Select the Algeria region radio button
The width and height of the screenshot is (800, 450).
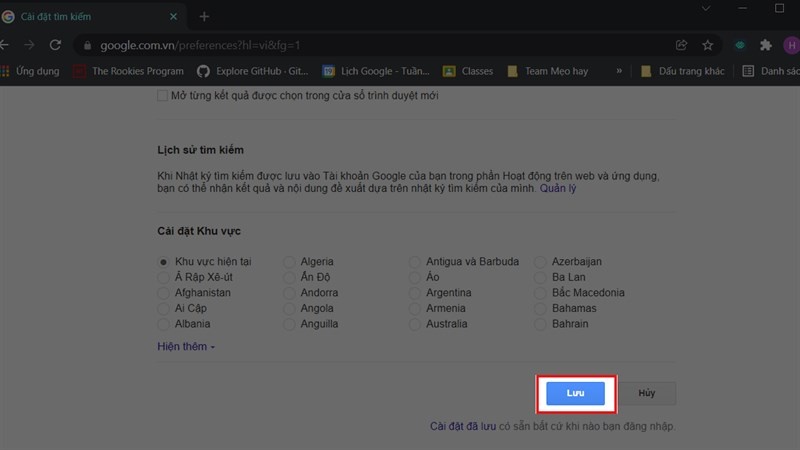click(290, 262)
